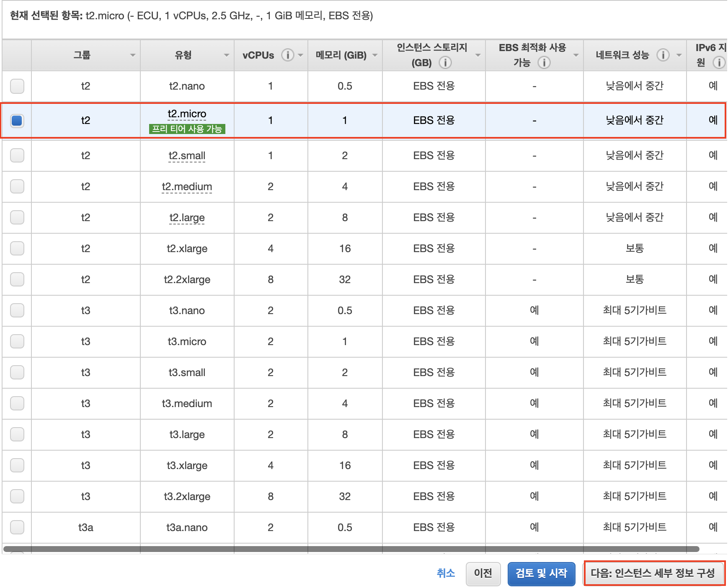Check the t2.xlarge row checkbox
The width and height of the screenshot is (728, 588).
17,248
